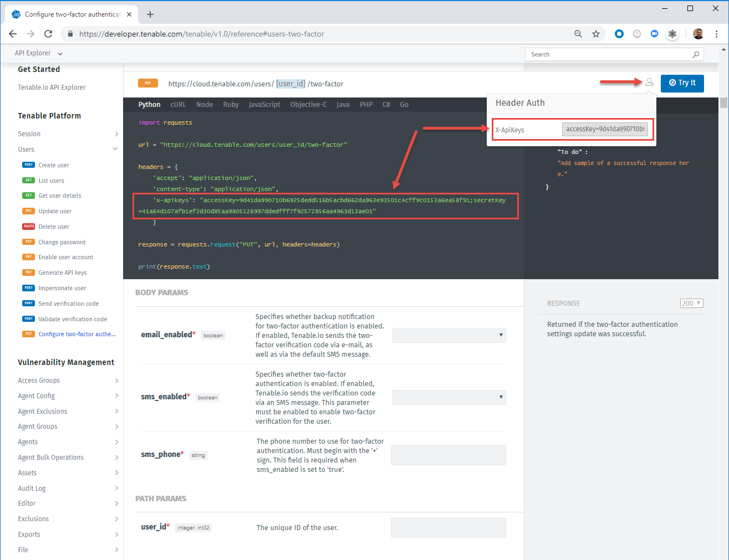
Task: Switch to the C# code tab
Action: [x=386, y=105]
